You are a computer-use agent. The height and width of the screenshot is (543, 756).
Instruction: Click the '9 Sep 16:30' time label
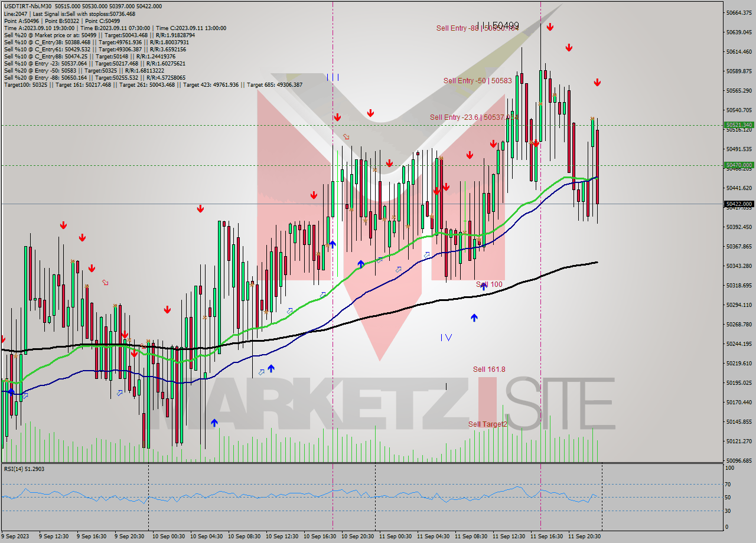pyautogui.click(x=92, y=537)
